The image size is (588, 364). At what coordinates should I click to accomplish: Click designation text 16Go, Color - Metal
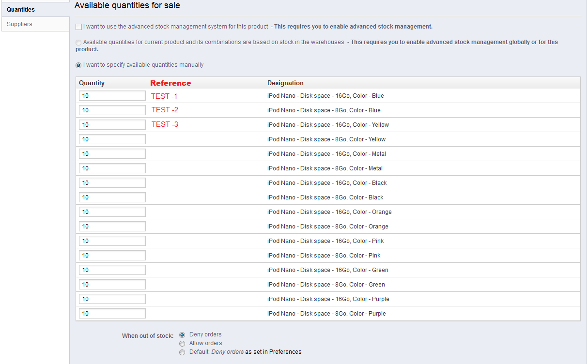click(x=327, y=154)
